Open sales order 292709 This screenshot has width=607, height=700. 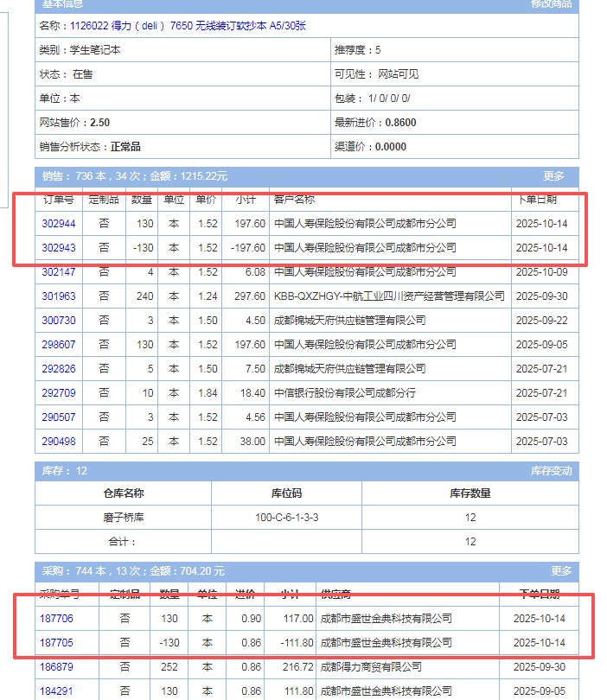[x=59, y=393]
